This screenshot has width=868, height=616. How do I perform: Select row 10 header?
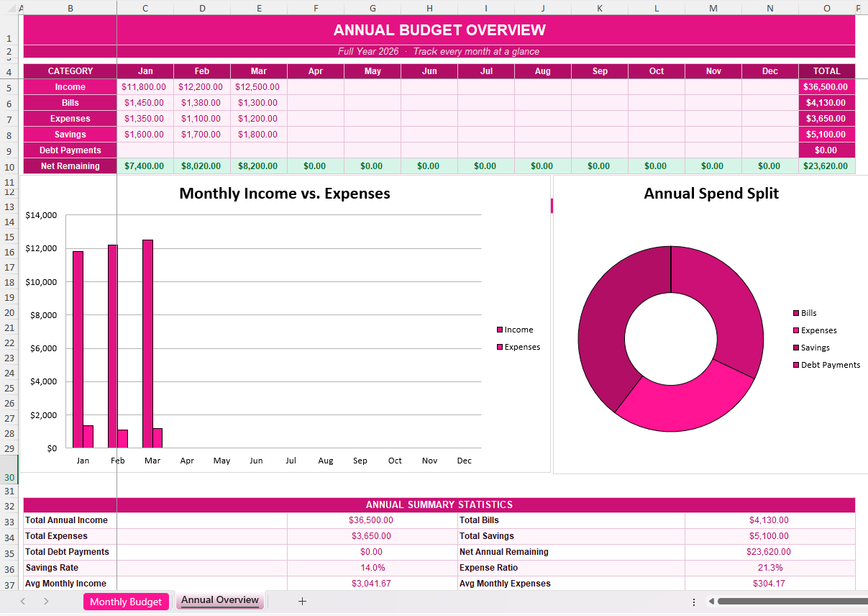tap(9, 166)
